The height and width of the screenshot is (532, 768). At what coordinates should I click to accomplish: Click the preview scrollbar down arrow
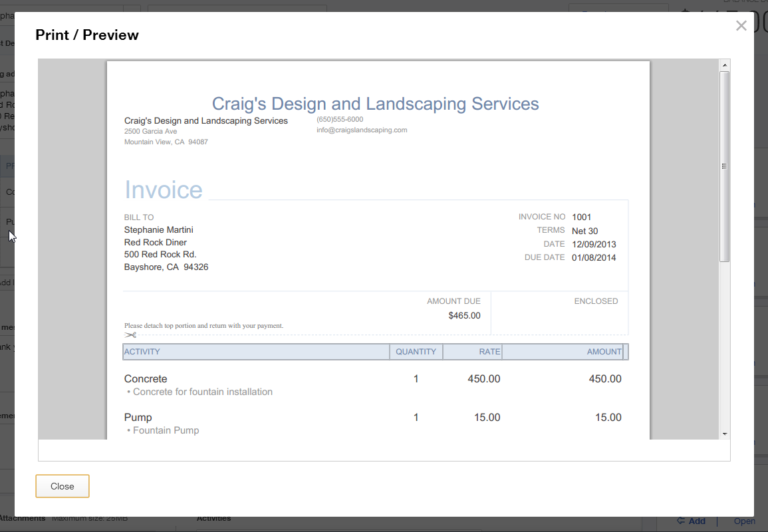tap(724, 433)
